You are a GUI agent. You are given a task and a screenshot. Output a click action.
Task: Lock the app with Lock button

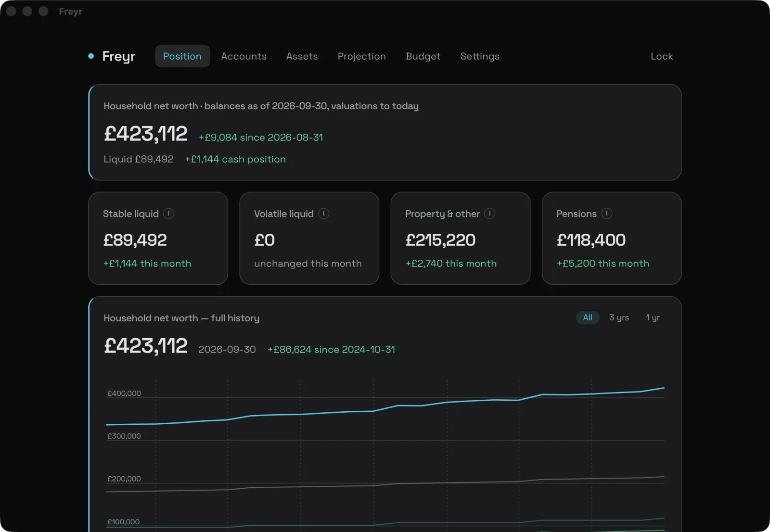pyautogui.click(x=662, y=56)
